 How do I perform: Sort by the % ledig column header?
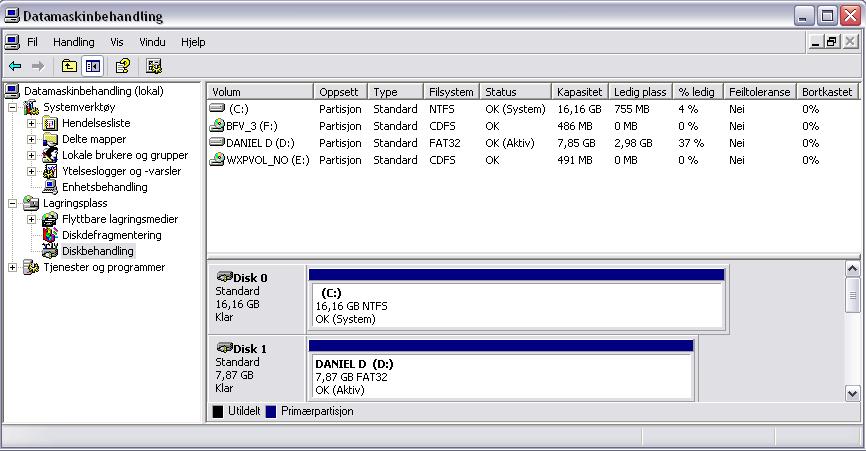tap(698, 92)
